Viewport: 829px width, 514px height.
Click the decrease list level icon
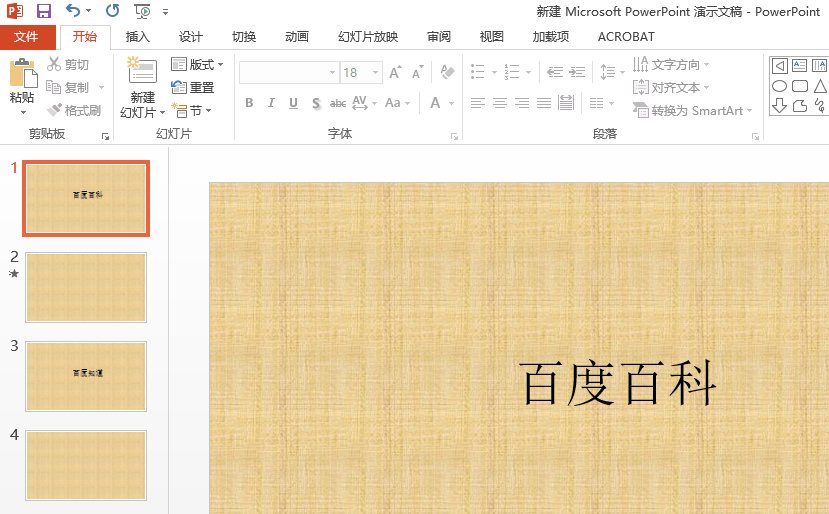[555, 72]
